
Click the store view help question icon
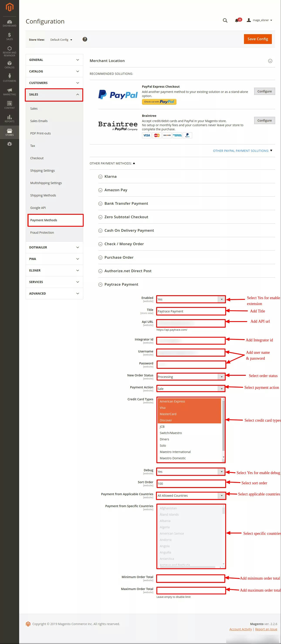coord(85,39)
